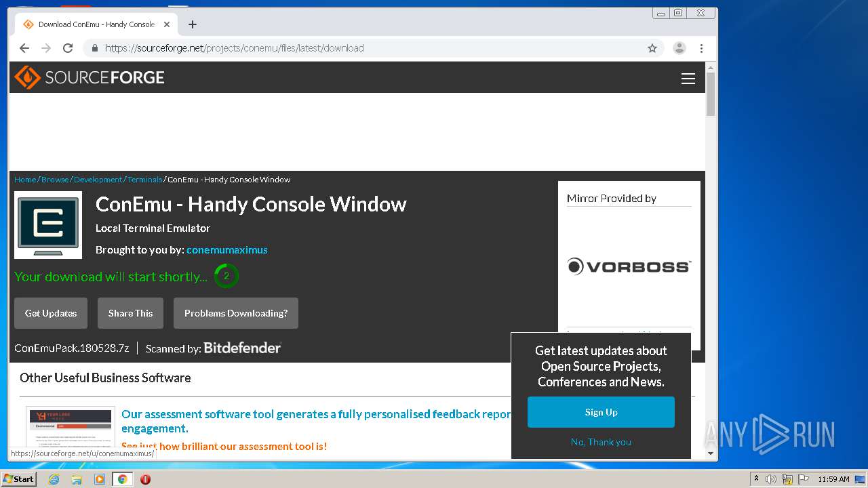
Task: Click the network tray icon
Action: click(787, 479)
